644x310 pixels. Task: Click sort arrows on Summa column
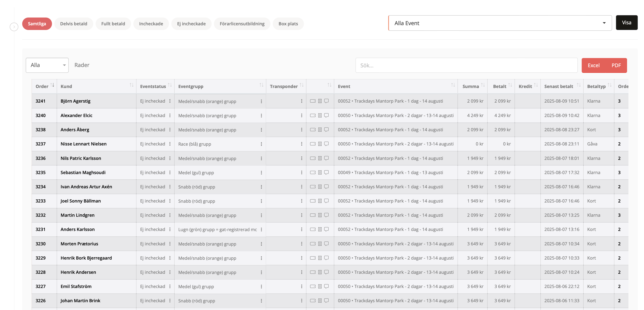(483, 85)
